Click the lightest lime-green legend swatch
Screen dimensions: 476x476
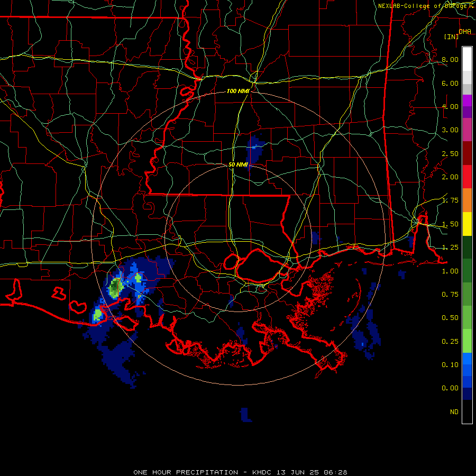[467, 341]
